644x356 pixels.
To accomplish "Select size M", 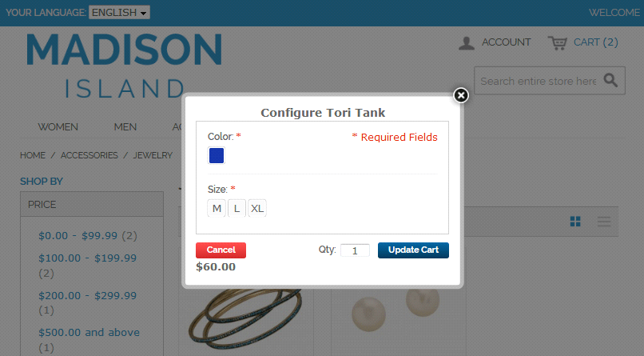I will (x=217, y=209).
